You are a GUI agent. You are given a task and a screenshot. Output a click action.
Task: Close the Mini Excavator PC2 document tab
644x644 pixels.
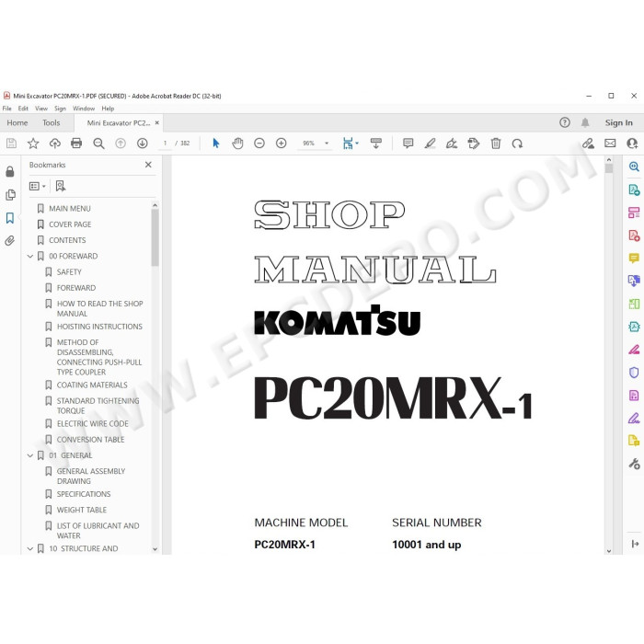[x=157, y=122]
